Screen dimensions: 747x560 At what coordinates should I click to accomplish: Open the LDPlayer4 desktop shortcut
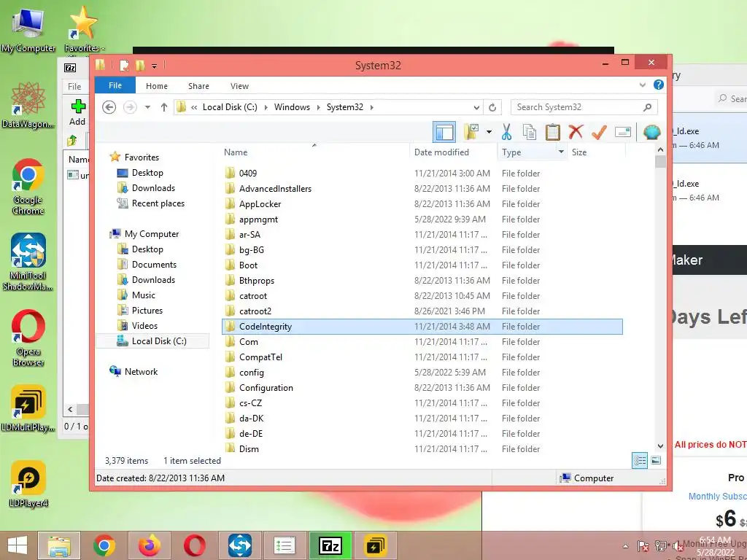(x=28, y=484)
